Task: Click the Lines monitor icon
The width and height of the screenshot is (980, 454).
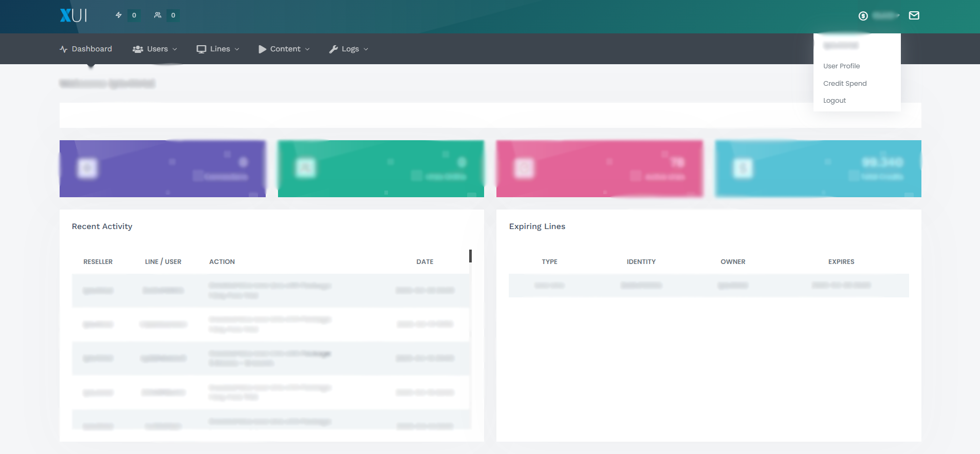Action: pyautogui.click(x=201, y=49)
